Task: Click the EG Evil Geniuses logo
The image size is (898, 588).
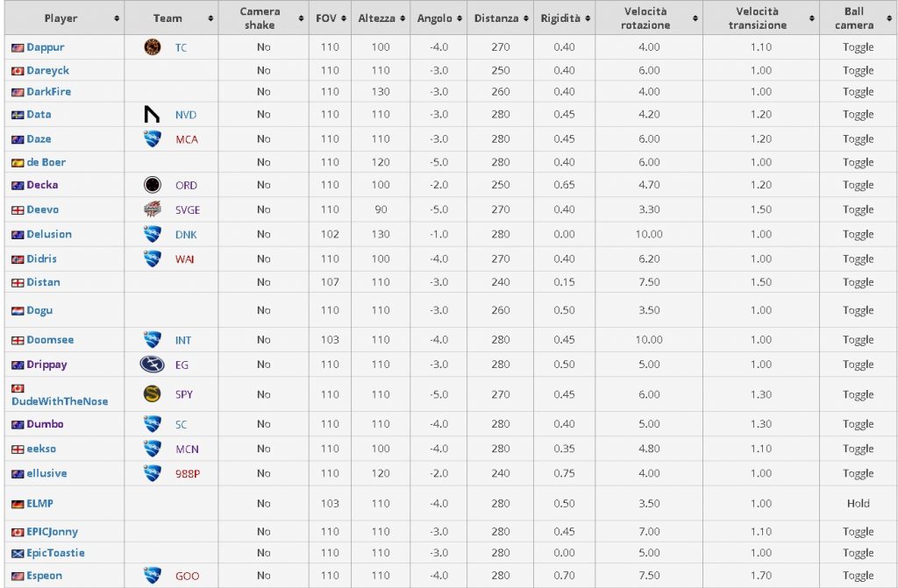Action: pyautogui.click(x=152, y=365)
